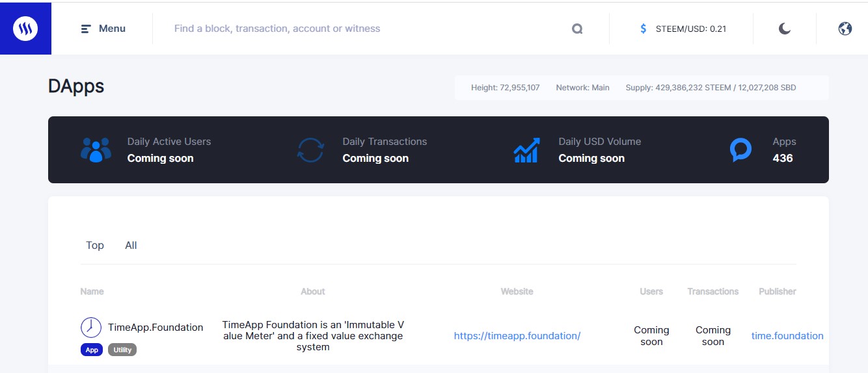Image resolution: width=868 pixels, height=373 pixels.
Task: Click the Daily USD Volume chart icon
Action: (526, 149)
